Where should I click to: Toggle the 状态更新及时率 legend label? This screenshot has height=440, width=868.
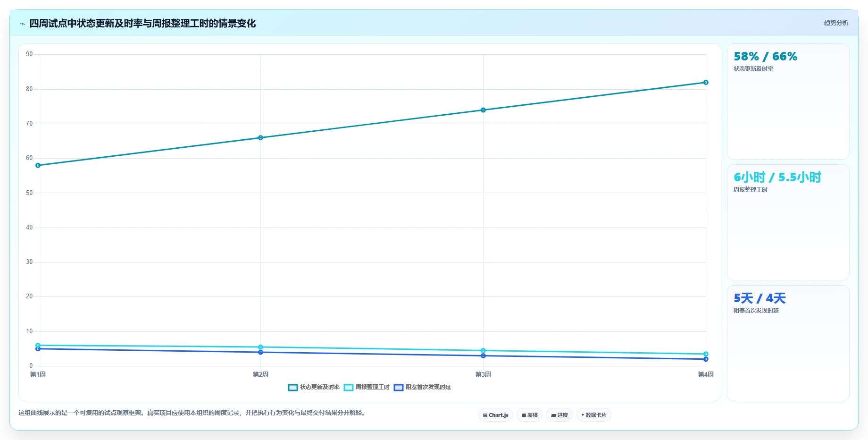point(320,387)
